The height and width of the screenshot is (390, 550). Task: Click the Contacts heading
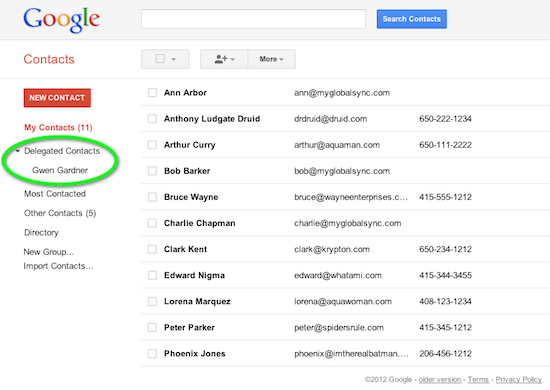point(49,59)
